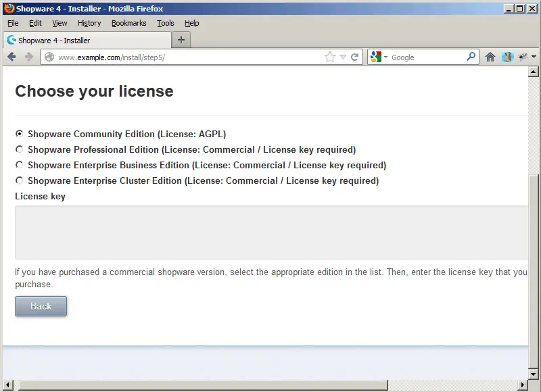Click the Shopware favicon on the tab
Viewport: 541px width, 392px height.
click(11, 40)
